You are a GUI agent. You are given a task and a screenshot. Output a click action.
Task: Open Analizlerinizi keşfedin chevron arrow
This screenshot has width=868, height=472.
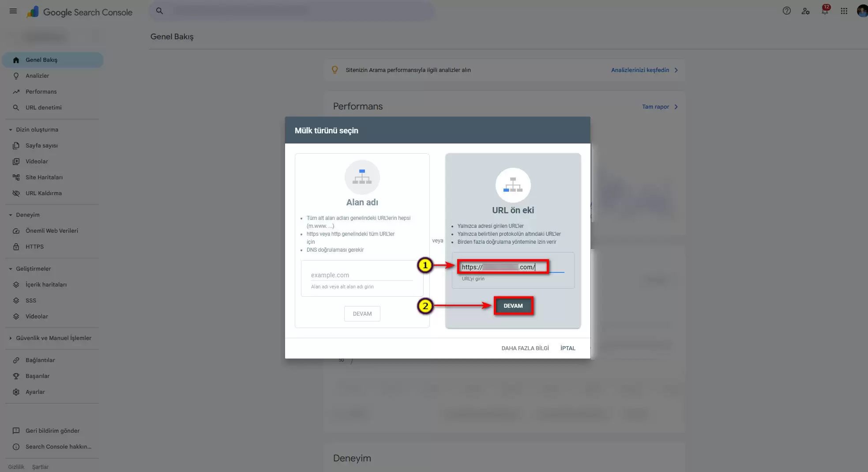click(676, 70)
